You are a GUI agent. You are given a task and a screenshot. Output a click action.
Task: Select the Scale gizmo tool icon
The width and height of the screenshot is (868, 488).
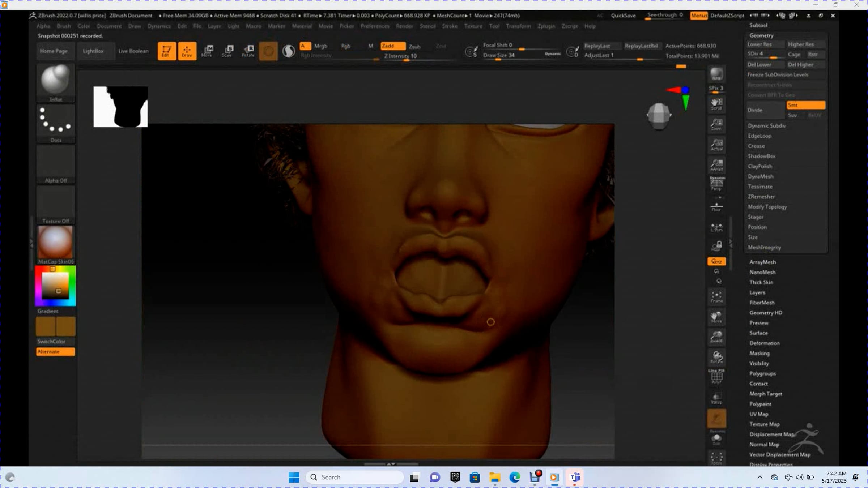(228, 51)
